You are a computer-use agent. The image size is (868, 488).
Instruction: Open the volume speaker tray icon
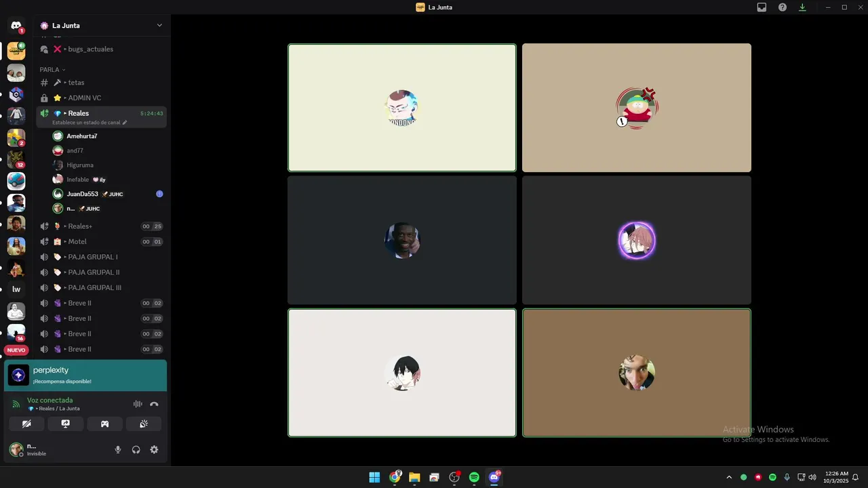point(812,477)
